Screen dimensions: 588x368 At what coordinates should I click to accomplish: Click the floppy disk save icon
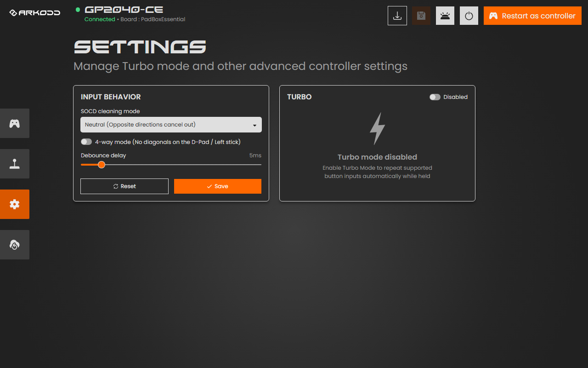click(x=421, y=16)
